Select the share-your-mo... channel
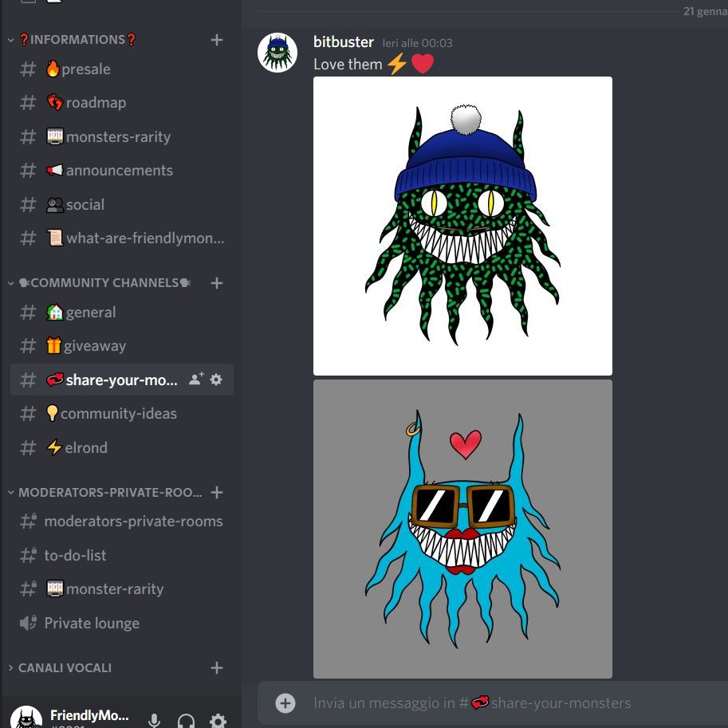The image size is (728, 728). (122, 380)
